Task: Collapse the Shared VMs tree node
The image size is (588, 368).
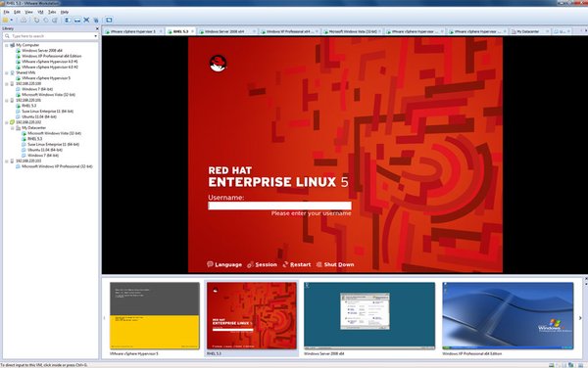Action: coord(7,72)
